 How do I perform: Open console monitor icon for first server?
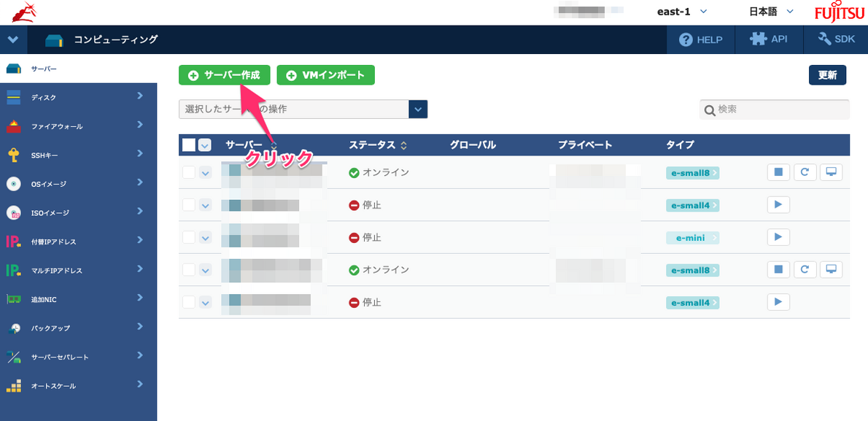point(831,172)
